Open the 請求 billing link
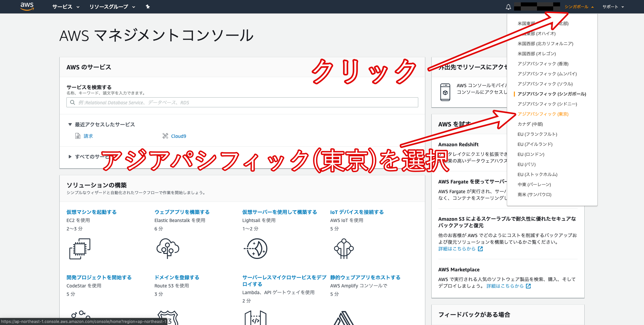The width and height of the screenshot is (644, 325). tap(88, 136)
